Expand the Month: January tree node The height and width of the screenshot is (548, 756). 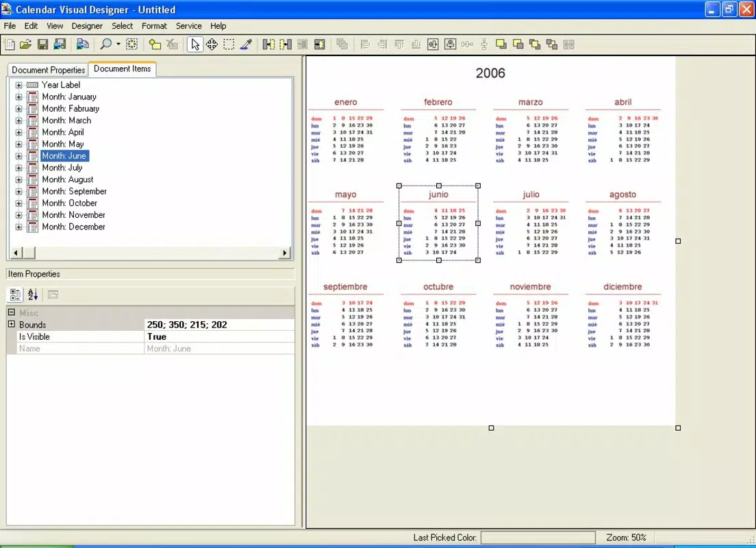tap(18, 97)
